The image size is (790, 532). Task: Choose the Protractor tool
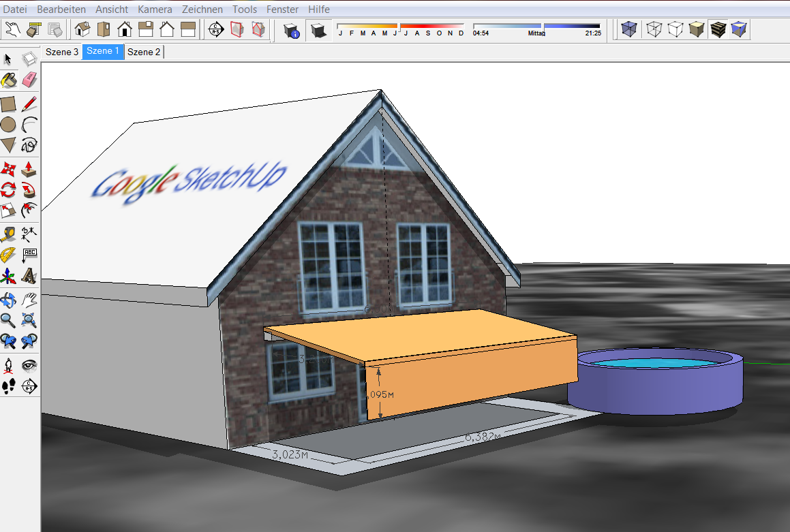9,255
